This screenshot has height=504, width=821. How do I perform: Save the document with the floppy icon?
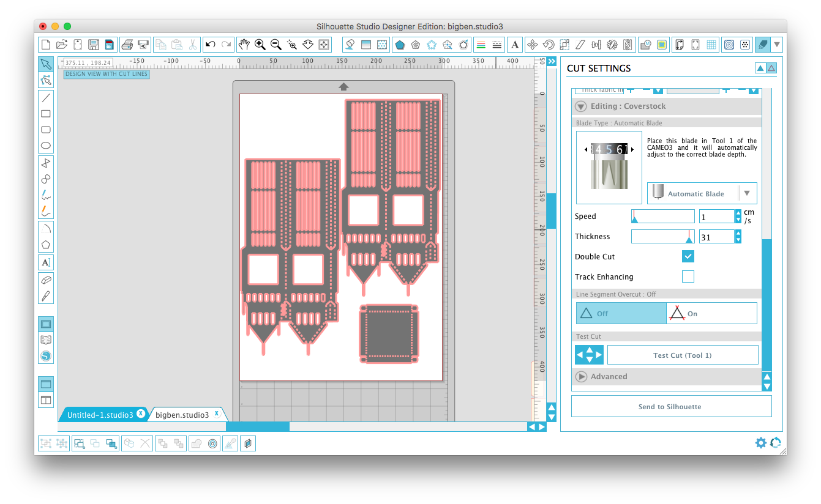[94, 45]
